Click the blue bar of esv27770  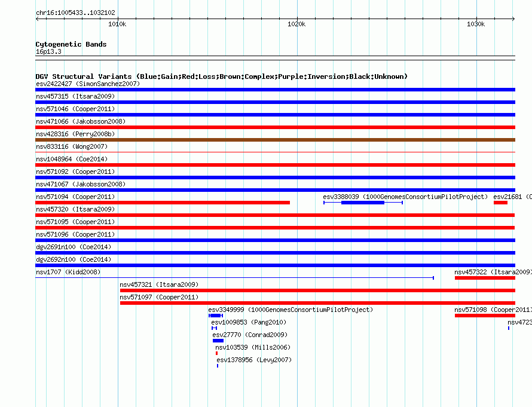tap(218, 341)
